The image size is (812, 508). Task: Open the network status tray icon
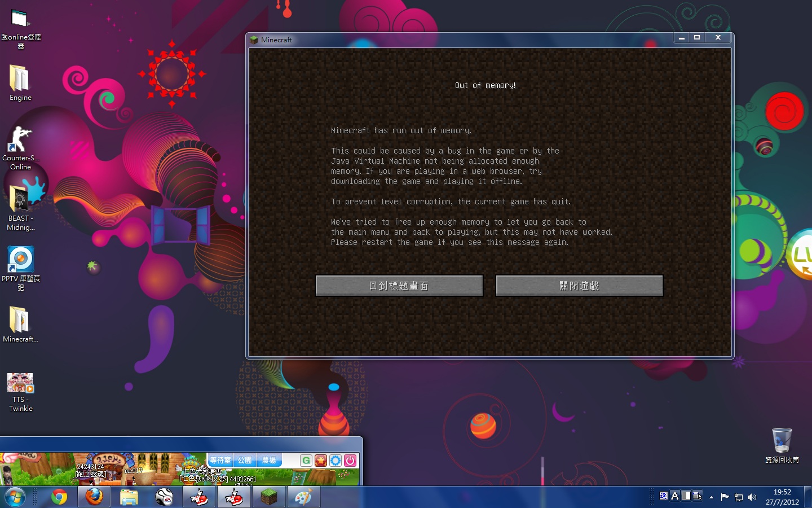739,497
